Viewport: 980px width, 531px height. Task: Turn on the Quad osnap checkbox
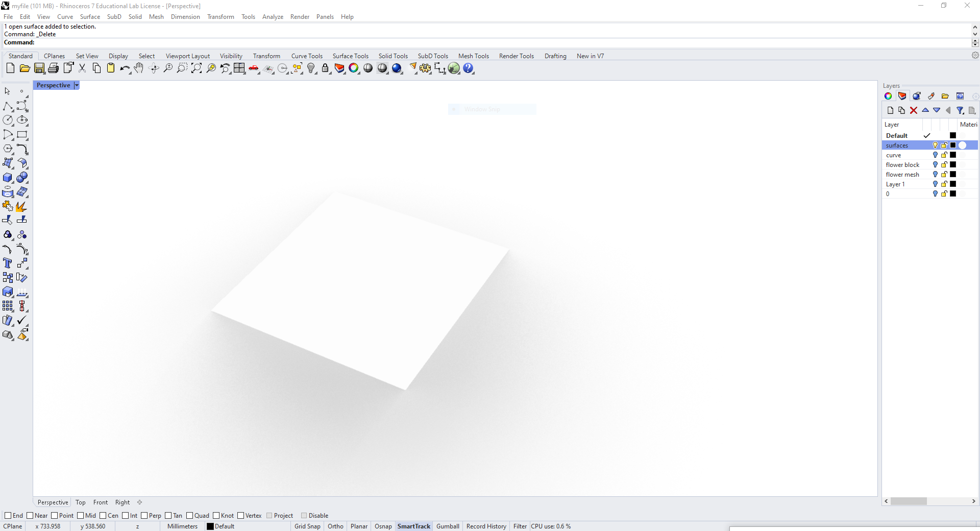click(x=189, y=516)
